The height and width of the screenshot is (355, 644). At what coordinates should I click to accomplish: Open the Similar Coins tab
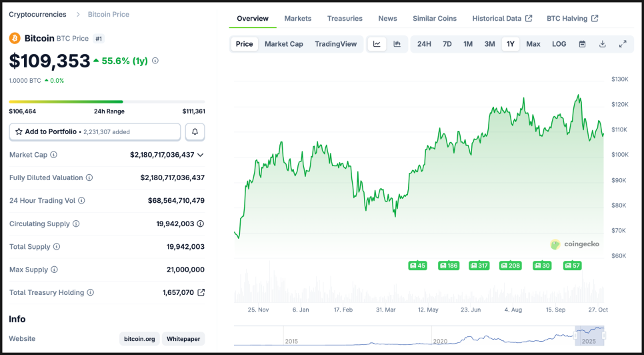(435, 19)
